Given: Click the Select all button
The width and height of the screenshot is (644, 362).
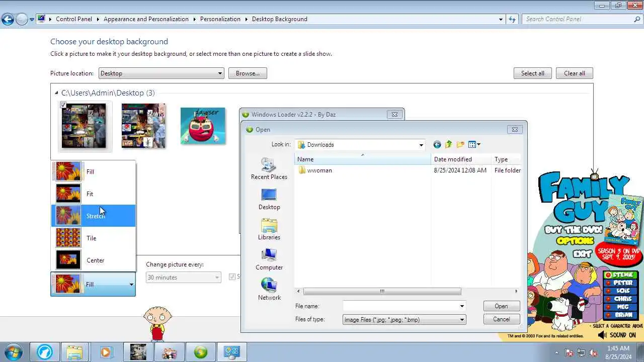Looking at the screenshot, I should [533, 73].
